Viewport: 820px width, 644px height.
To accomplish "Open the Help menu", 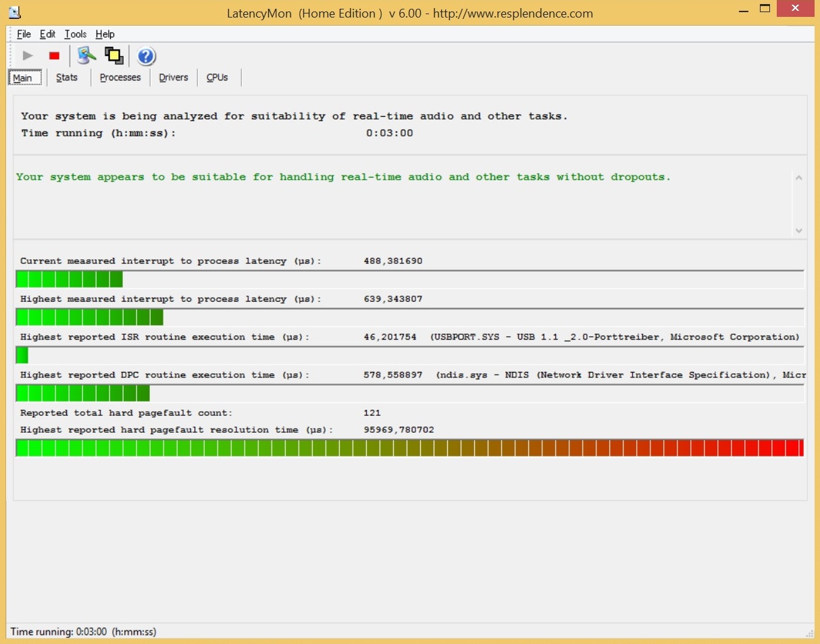I will pos(105,34).
